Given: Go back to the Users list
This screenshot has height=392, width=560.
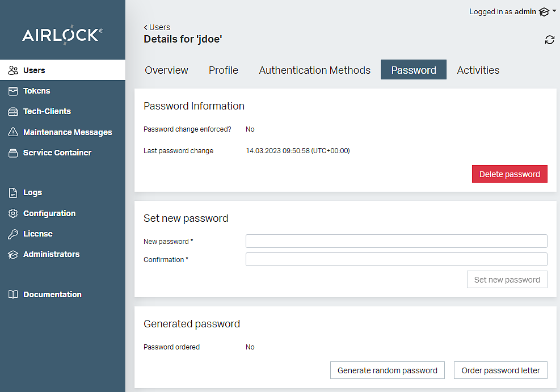Looking at the screenshot, I should (157, 27).
